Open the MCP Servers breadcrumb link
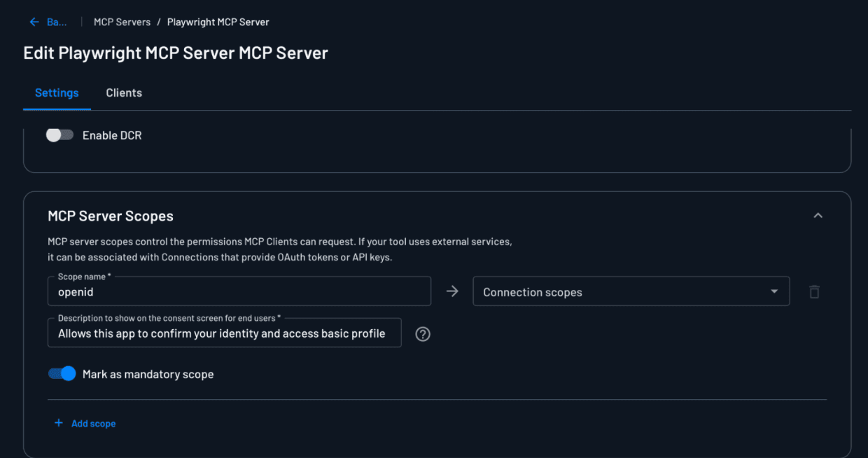This screenshot has width=868, height=458. point(122,22)
